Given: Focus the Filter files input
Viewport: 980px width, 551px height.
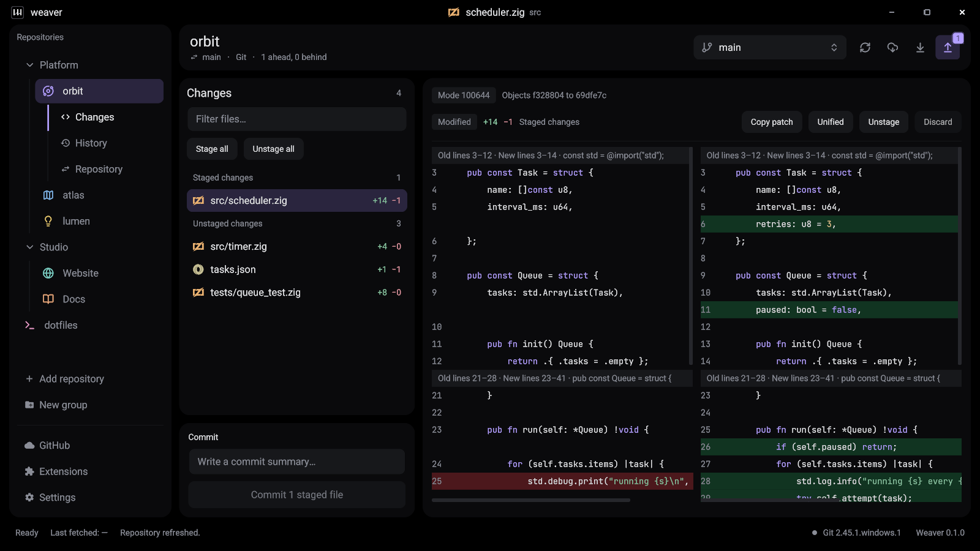Looking at the screenshot, I should point(297,119).
